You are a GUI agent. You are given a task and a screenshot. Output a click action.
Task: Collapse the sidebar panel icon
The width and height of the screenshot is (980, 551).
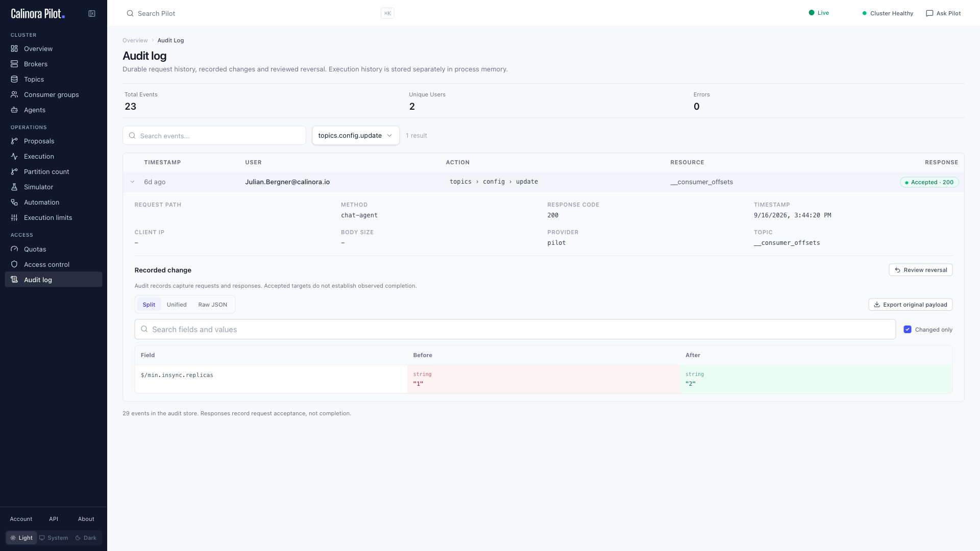[x=92, y=14]
